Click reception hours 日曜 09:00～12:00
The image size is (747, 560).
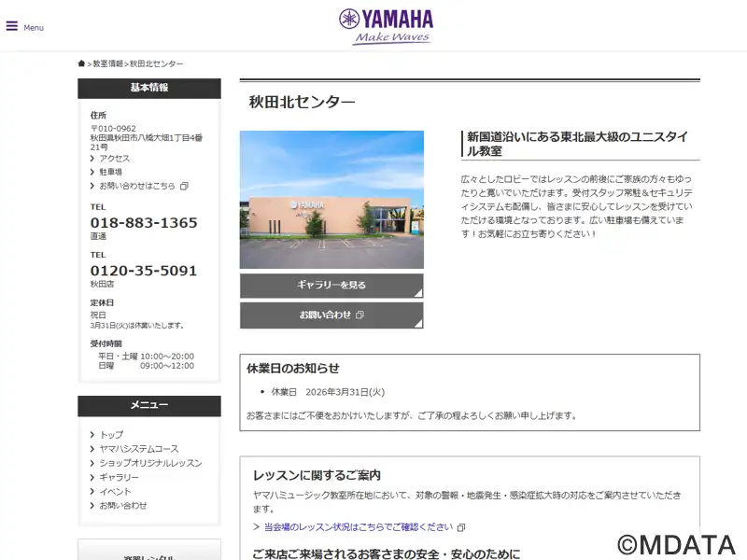tap(146, 366)
